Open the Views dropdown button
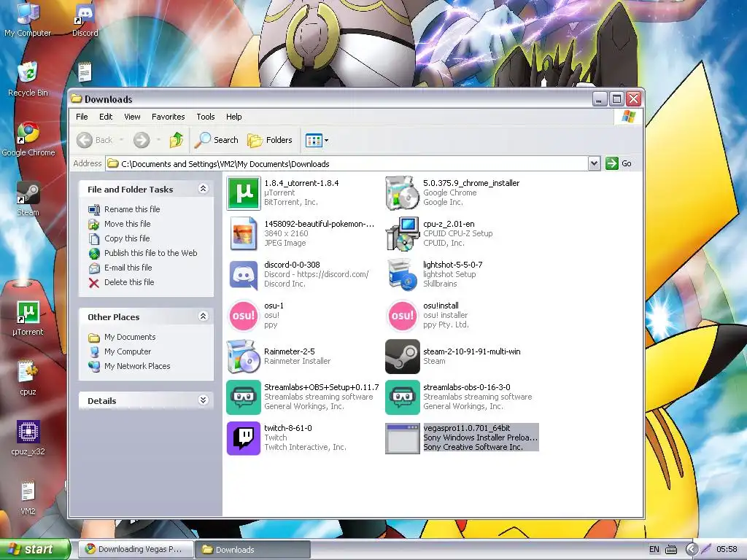 [317, 141]
